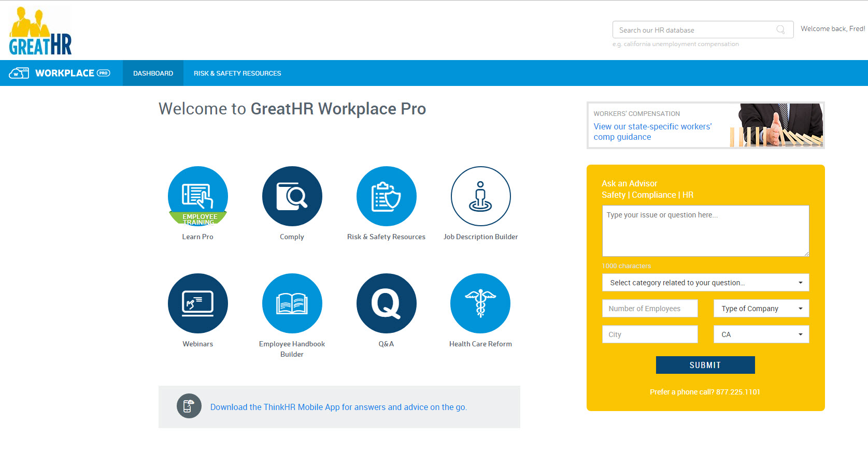Click the Comply text label
Viewport: 868px width, 453px height.
coord(292,237)
